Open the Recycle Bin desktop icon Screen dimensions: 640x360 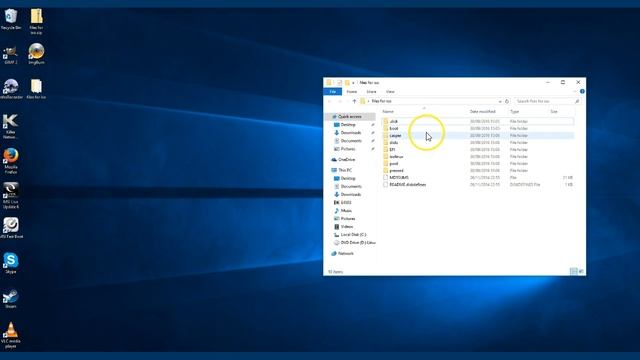(x=11, y=19)
